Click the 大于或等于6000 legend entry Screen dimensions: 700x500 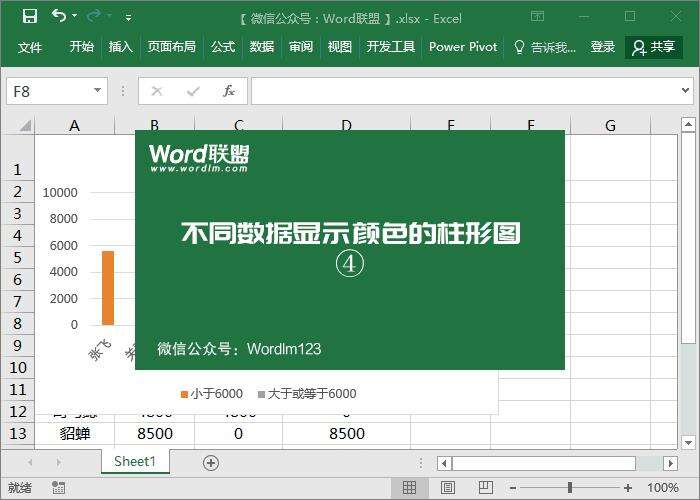pyautogui.click(x=307, y=394)
